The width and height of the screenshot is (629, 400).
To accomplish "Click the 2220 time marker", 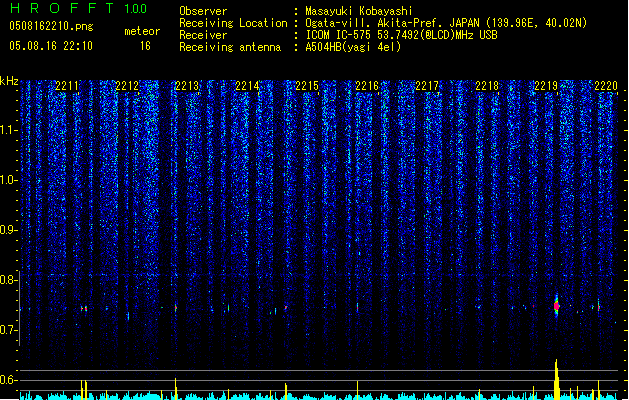I will pos(606,86).
